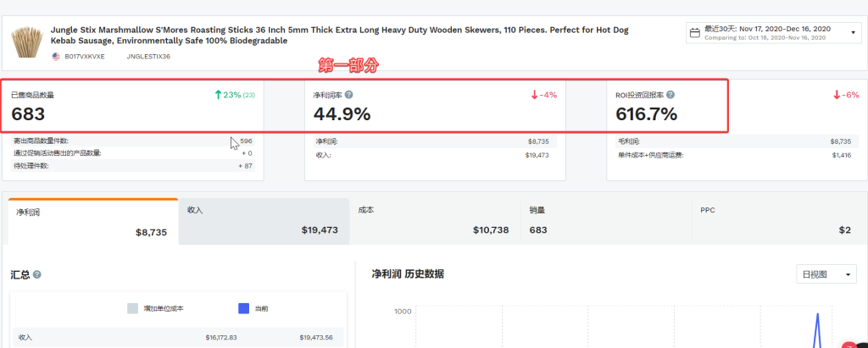
Task: Click the red down arrow beside -4%
Action: [x=534, y=95]
